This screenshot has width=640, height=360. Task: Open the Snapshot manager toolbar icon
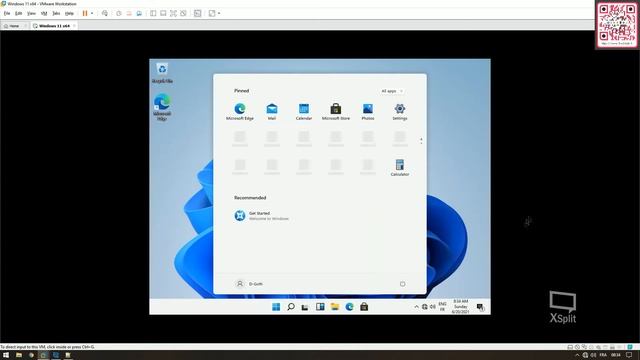tap(139, 13)
